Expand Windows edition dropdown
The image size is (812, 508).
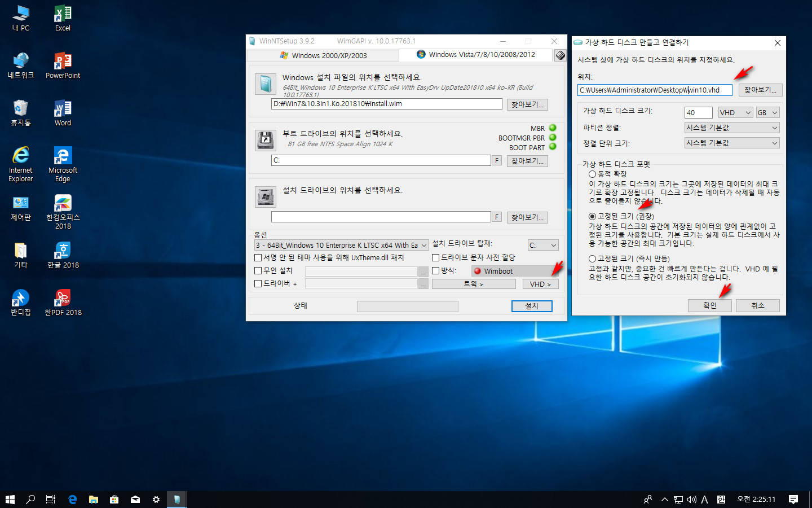(342, 245)
